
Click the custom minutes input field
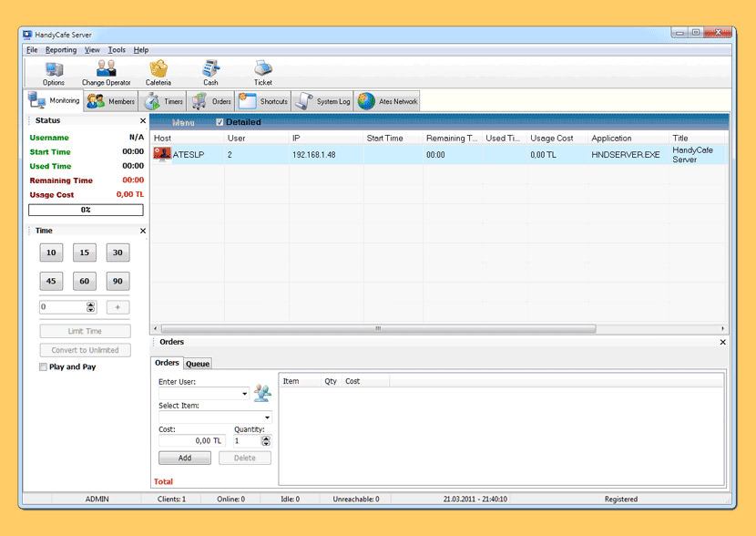63,307
